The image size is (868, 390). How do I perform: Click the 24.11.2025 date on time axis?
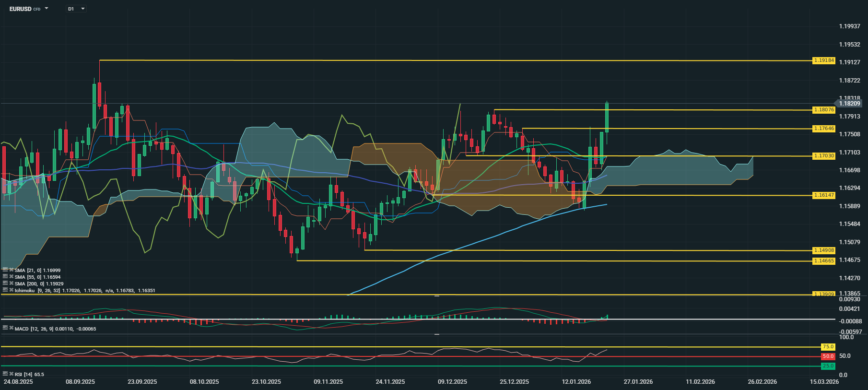coord(390,382)
